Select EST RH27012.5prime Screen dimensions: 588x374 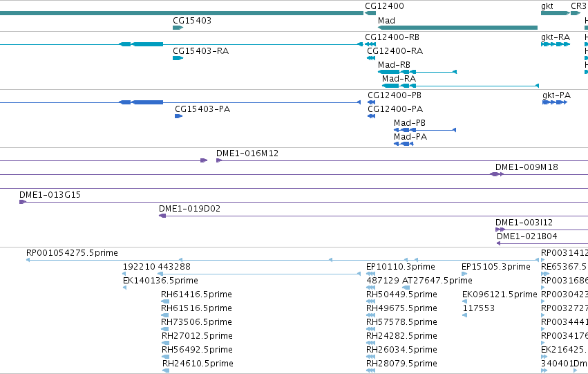197,336
